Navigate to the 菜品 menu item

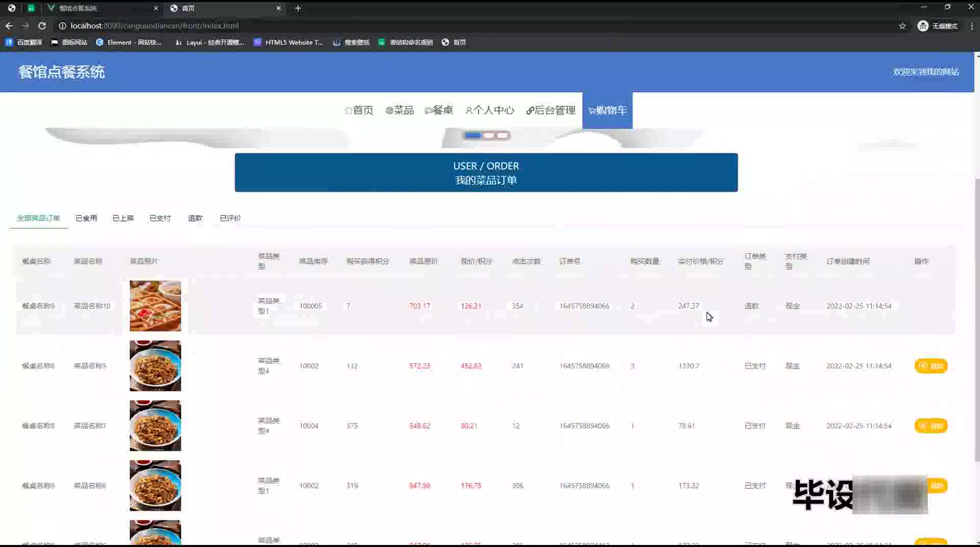(399, 110)
